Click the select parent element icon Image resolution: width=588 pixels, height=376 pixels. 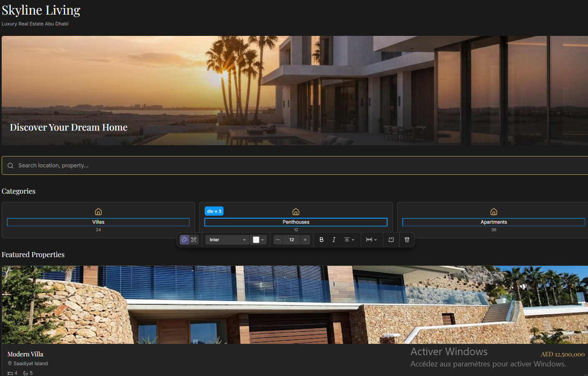(391, 240)
